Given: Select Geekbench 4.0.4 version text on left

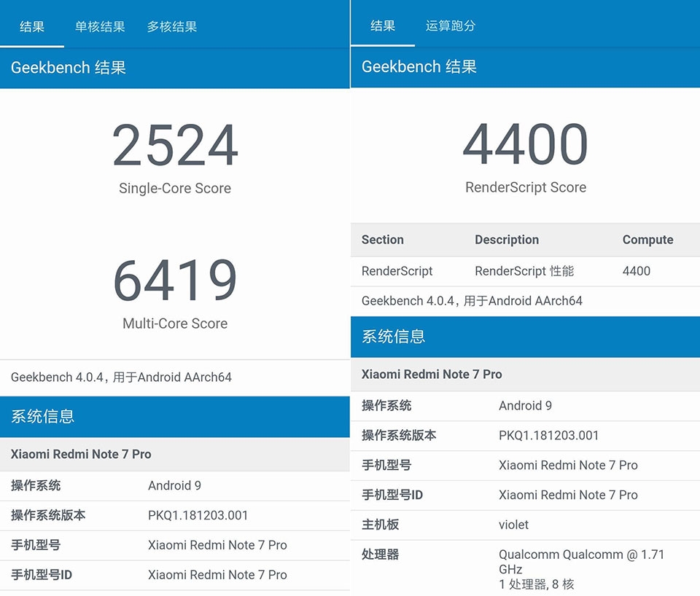Looking at the screenshot, I should (121, 377).
